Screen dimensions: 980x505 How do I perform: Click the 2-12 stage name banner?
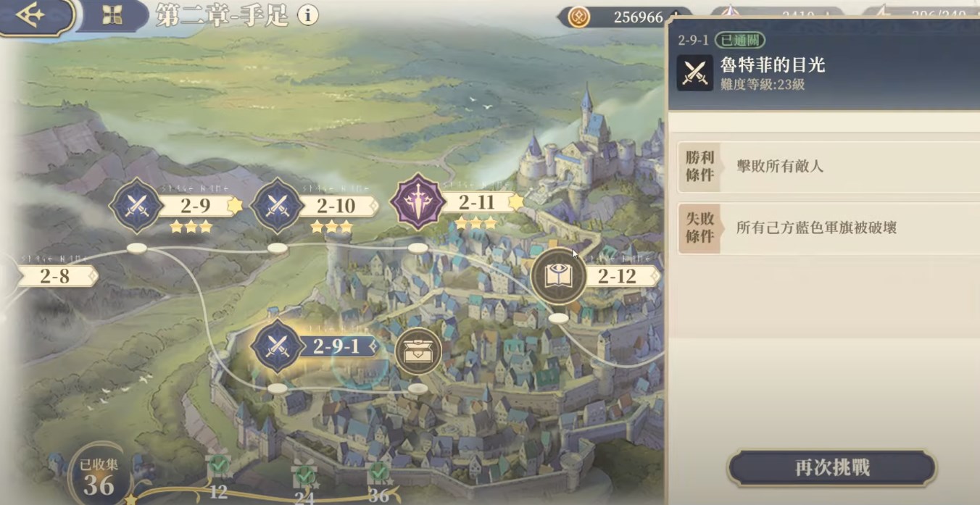pos(617,276)
